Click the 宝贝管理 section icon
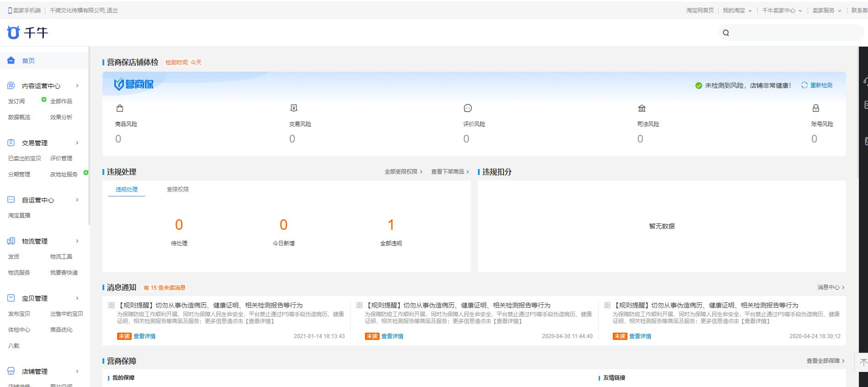 pos(11,298)
